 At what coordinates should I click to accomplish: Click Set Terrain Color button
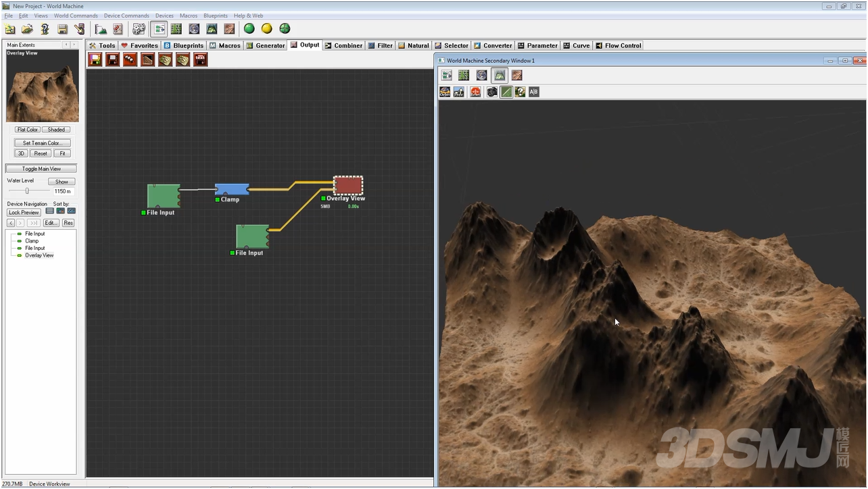coord(43,143)
